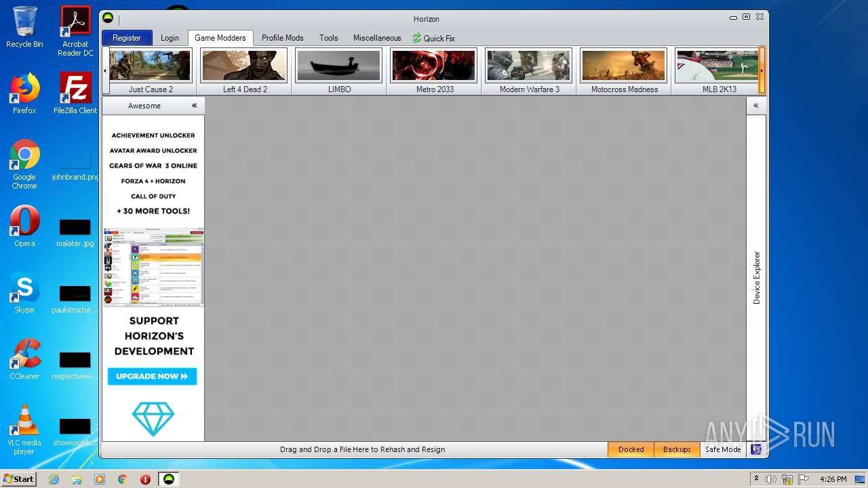Click the Upgrade Now button
868x488 pixels.
pyautogui.click(x=152, y=376)
